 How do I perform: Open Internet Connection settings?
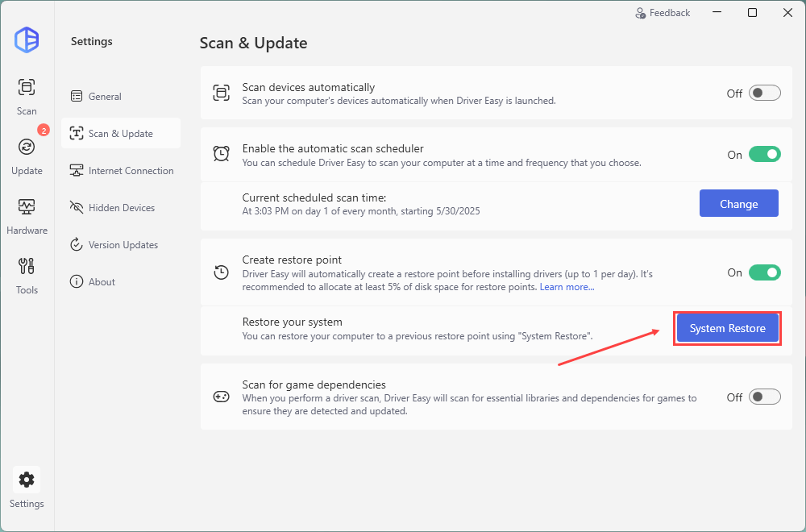(131, 171)
